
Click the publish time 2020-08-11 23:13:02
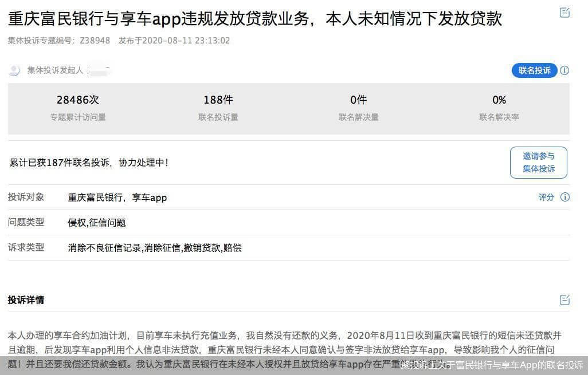(x=186, y=41)
